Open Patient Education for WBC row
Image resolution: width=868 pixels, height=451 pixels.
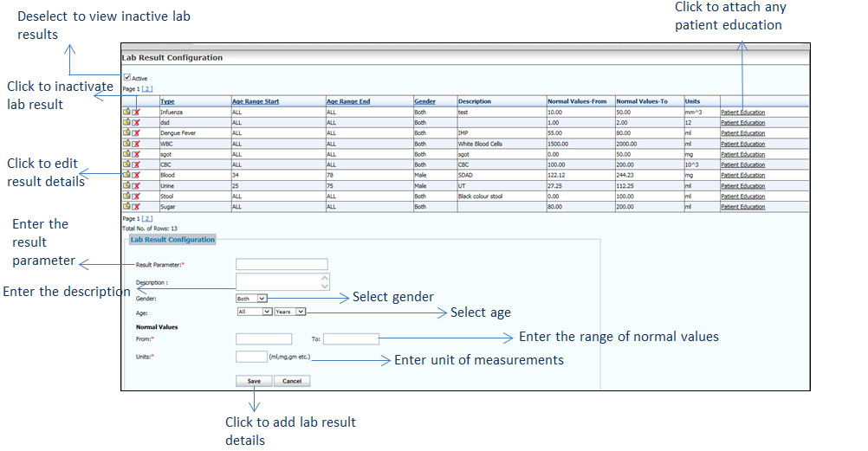tap(743, 144)
